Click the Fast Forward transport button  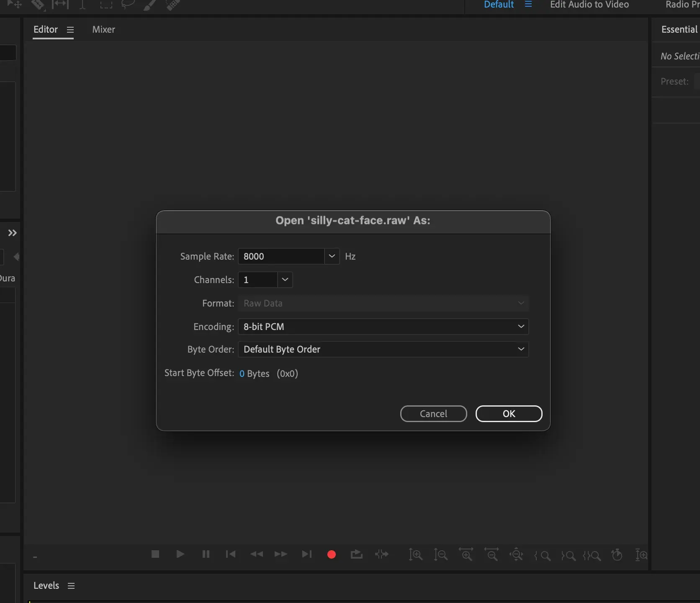pos(281,554)
